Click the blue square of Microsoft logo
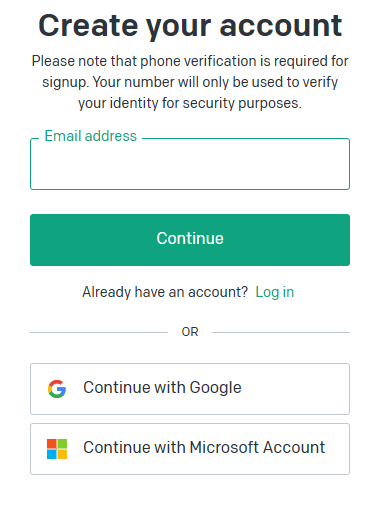Image resolution: width=388 pixels, height=506 pixels. 52,454
